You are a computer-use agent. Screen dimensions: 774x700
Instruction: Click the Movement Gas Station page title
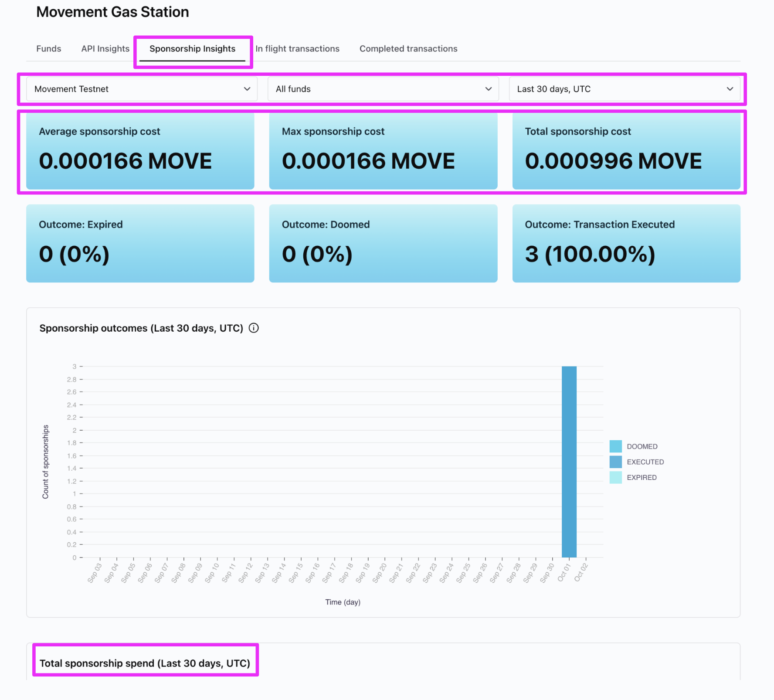[112, 12]
